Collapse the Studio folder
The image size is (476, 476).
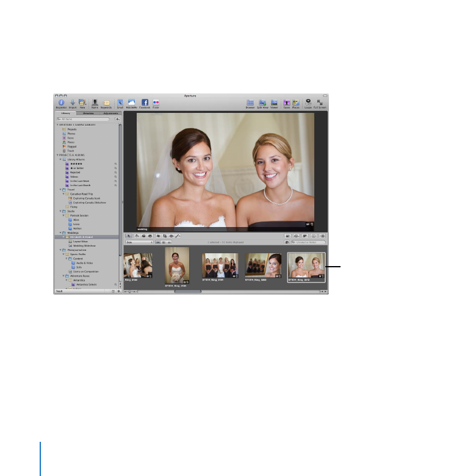[x=60, y=211]
